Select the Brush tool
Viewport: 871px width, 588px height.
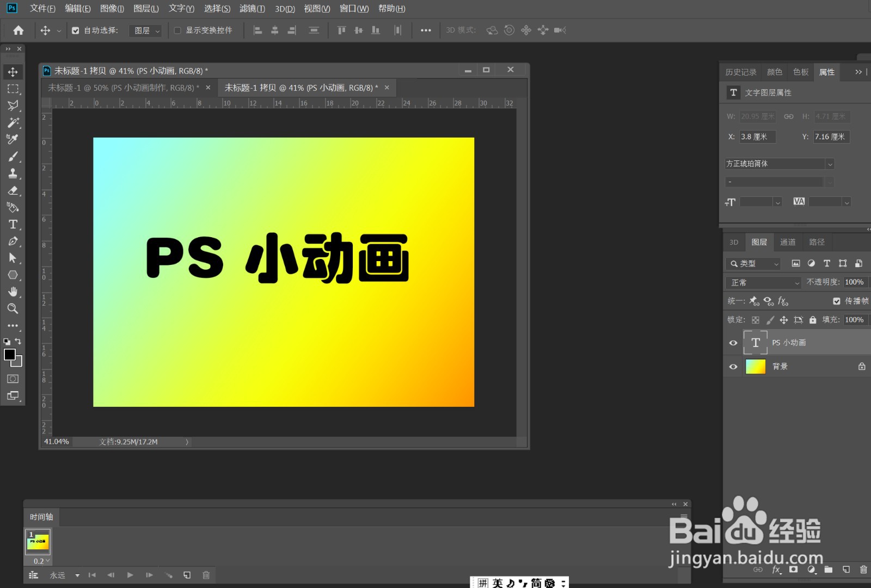[x=13, y=156]
